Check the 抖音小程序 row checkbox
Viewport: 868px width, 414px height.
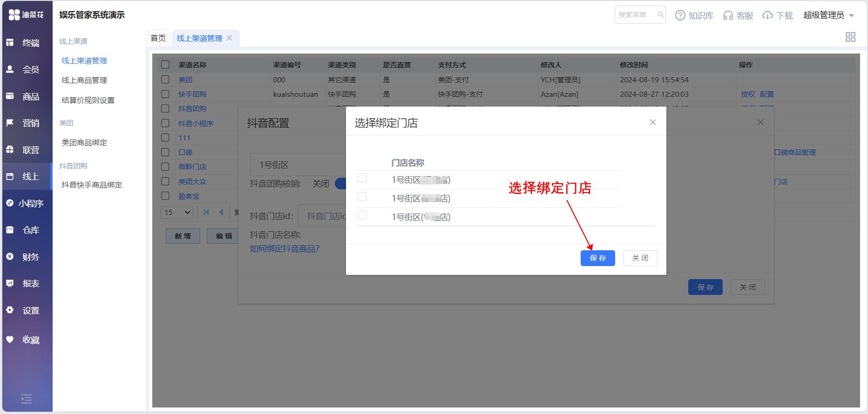tap(165, 123)
